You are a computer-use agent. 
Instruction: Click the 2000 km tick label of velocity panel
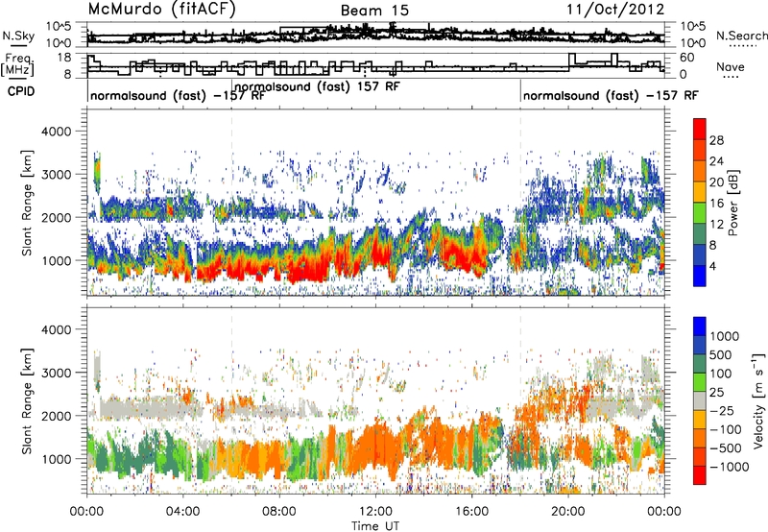tap(56, 416)
